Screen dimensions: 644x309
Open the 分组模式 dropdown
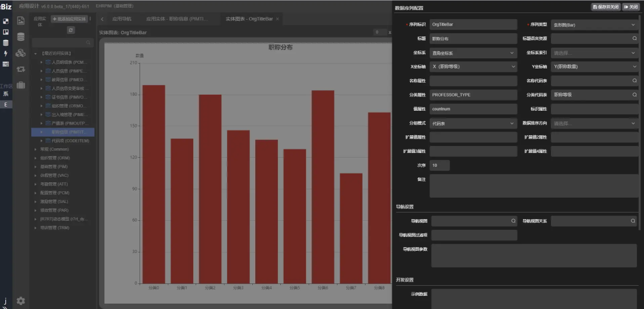point(473,123)
